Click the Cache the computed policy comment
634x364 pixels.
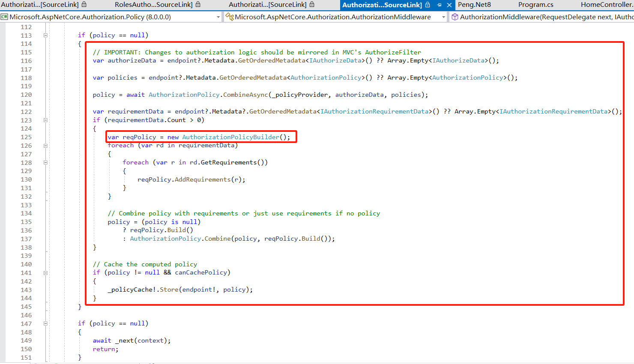click(145, 264)
